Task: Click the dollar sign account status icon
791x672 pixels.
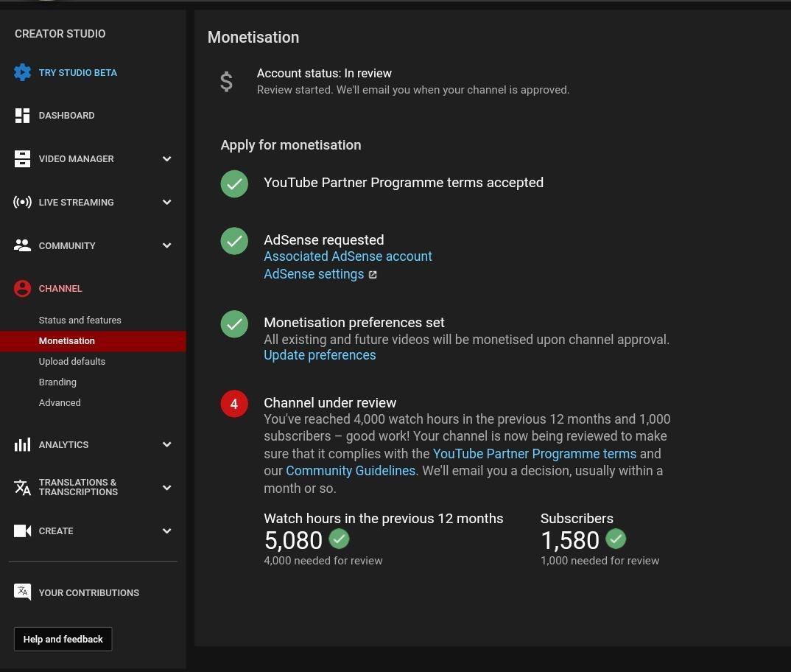Action: 227,81
